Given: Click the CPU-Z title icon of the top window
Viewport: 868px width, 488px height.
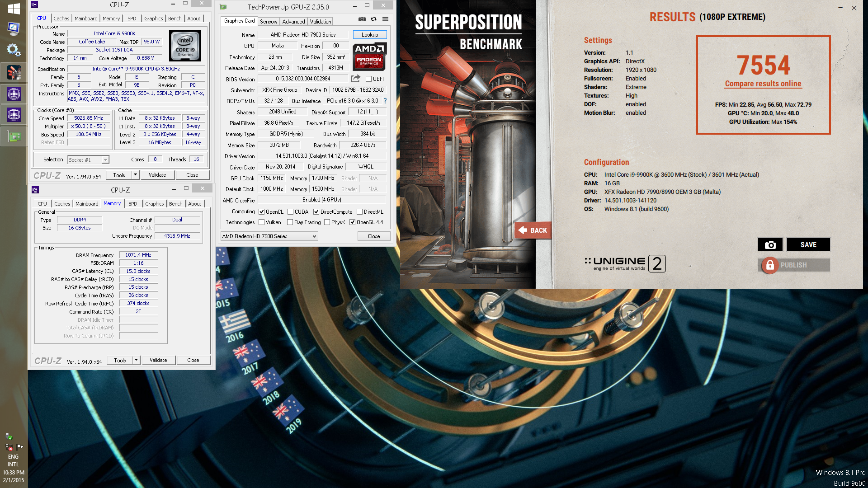Looking at the screenshot, I should click(x=34, y=5).
